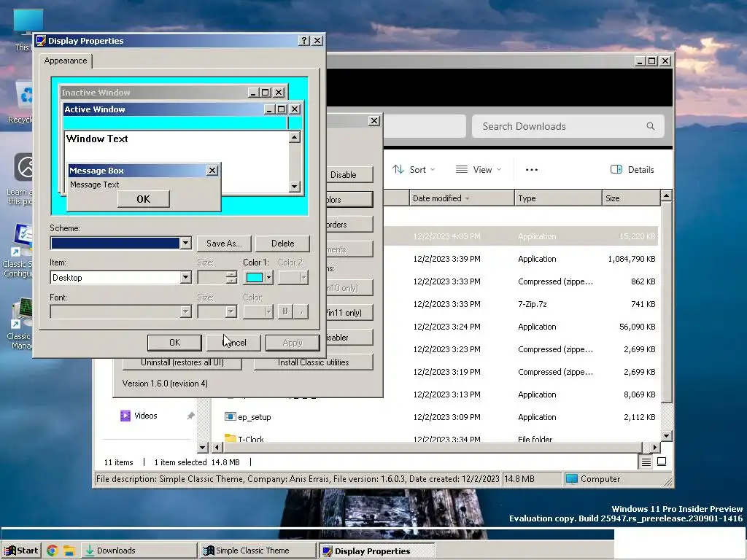Open the Sort menu in Downloads
This screenshot has width=747, height=560.
click(x=414, y=169)
